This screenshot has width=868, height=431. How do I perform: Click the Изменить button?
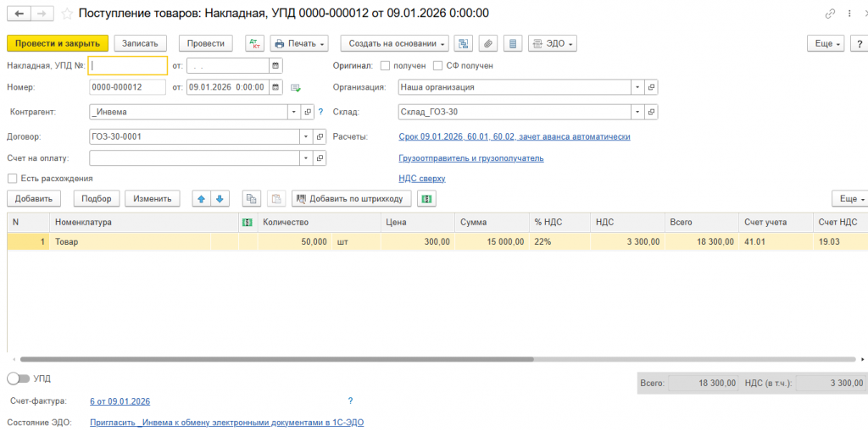click(x=153, y=199)
